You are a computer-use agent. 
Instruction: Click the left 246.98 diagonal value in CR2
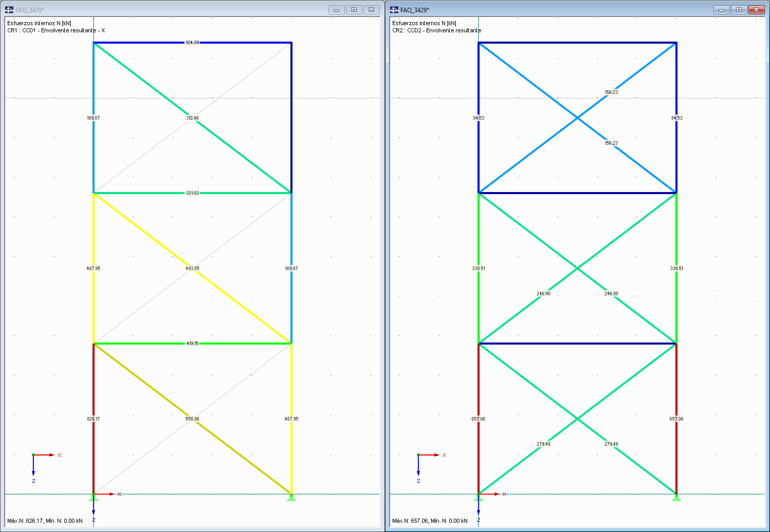point(544,294)
